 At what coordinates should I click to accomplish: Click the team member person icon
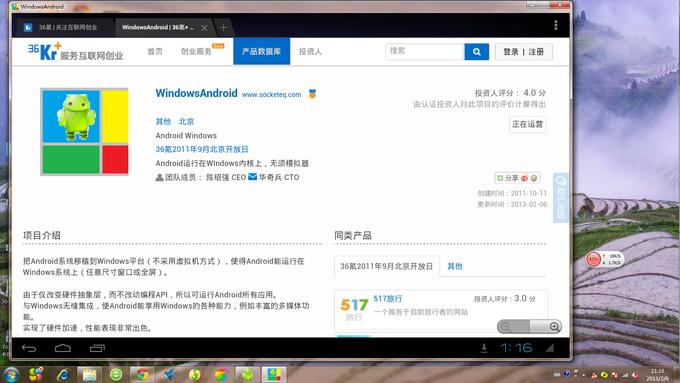[x=159, y=177]
